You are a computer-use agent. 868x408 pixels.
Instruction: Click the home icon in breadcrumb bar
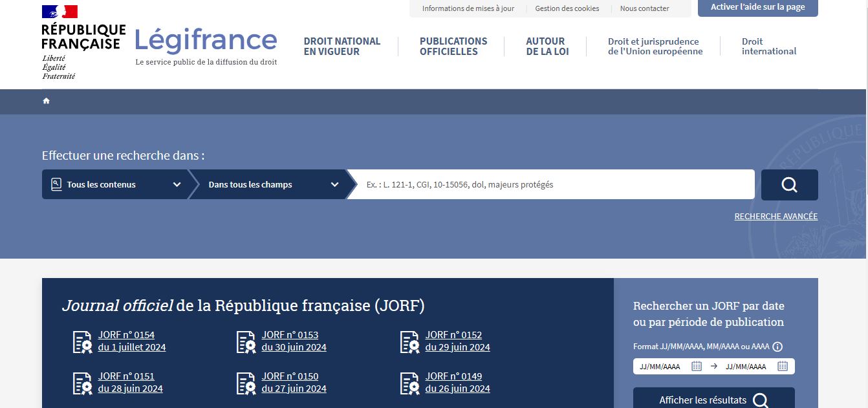[46, 101]
